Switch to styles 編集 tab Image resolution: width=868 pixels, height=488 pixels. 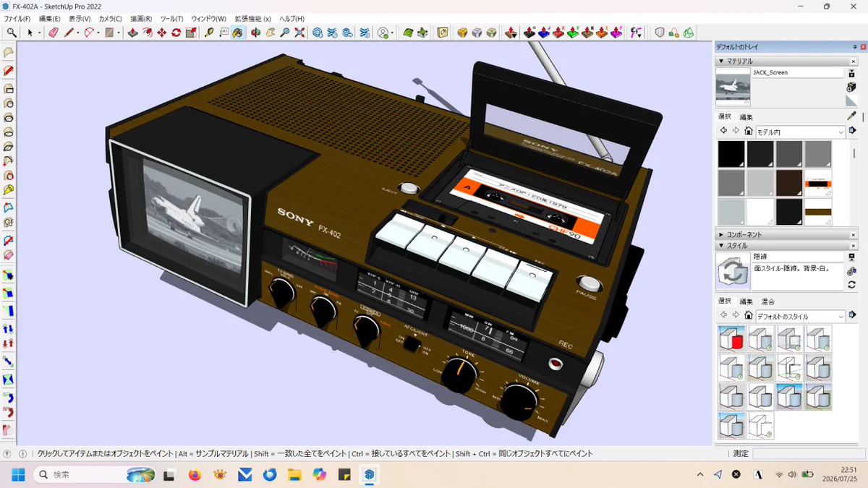[746, 301]
